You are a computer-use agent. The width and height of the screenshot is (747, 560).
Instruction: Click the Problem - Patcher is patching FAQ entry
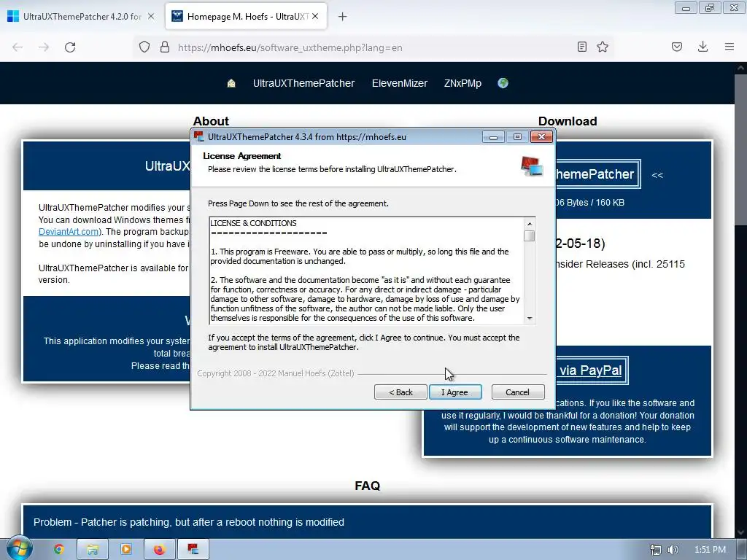[189, 522]
